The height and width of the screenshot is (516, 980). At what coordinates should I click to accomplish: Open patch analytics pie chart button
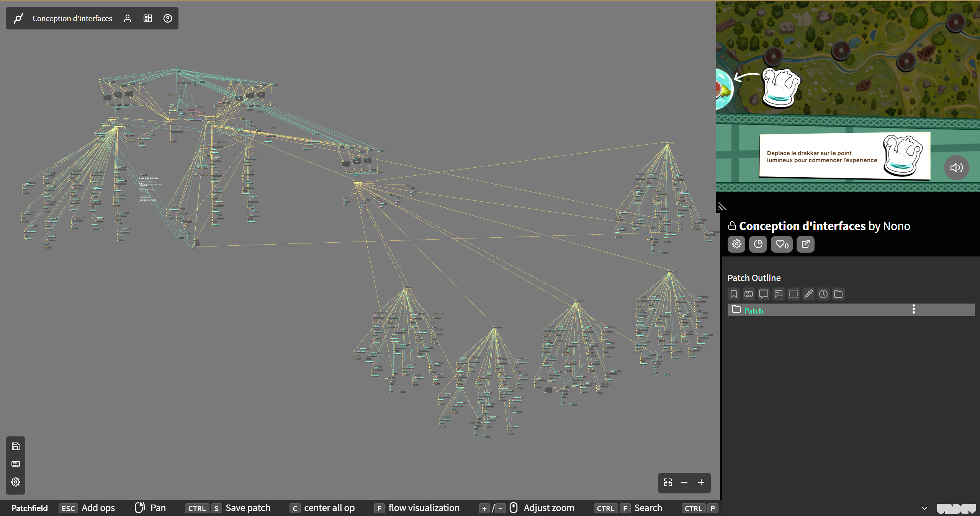pyautogui.click(x=758, y=244)
